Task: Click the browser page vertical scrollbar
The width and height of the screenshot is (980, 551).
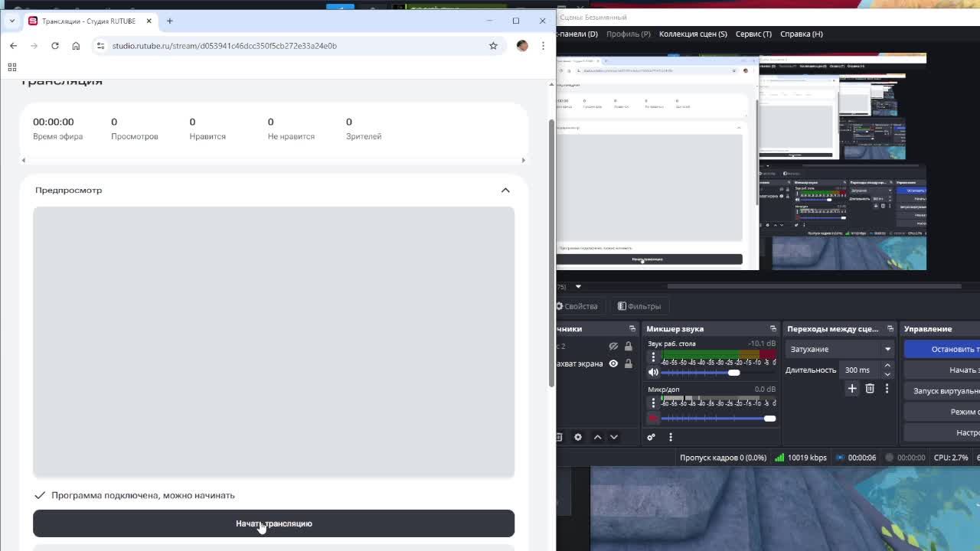Action: (x=551, y=254)
